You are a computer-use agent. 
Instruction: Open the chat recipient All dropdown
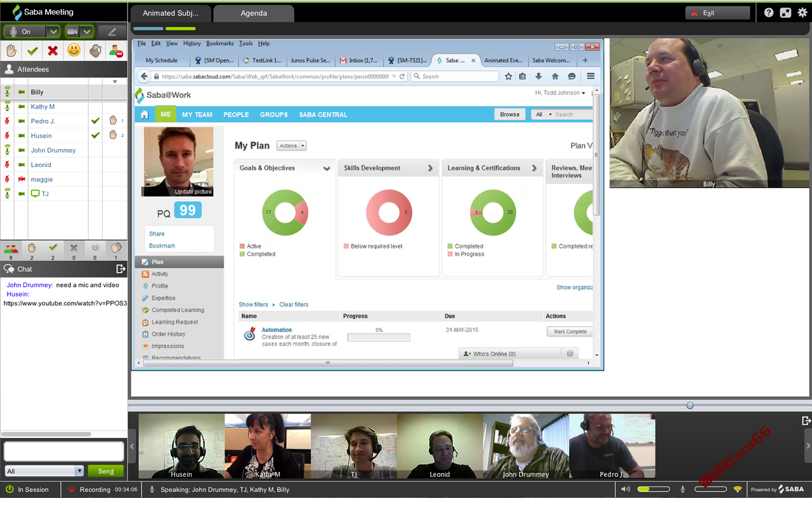(x=44, y=471)
